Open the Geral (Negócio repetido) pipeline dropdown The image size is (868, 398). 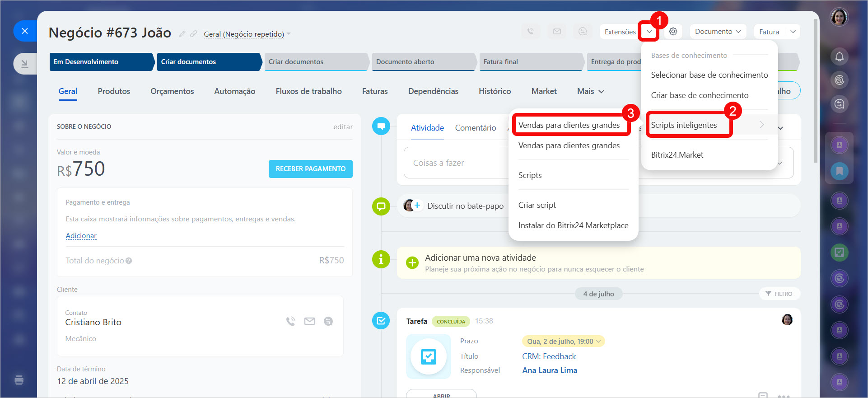(x=247, y=34)
